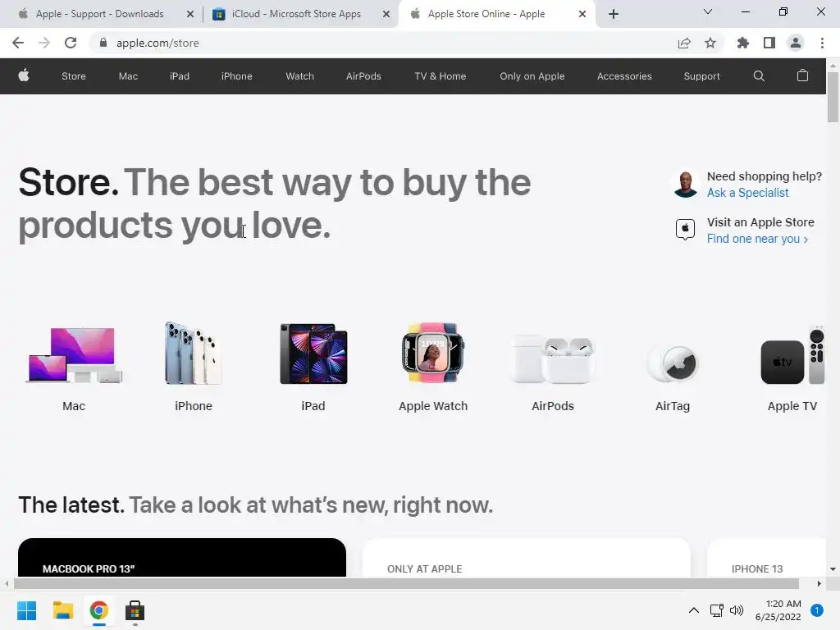Select the Mac product thumbnail
Image resolution: width=840 pixels, height=630 pixels.
click(74, 354)
